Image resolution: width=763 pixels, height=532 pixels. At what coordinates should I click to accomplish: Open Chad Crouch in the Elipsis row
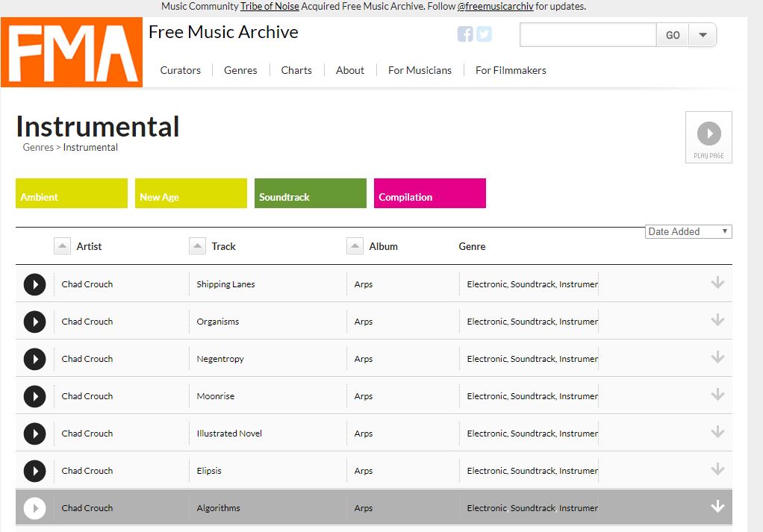(x=87, y=471)
